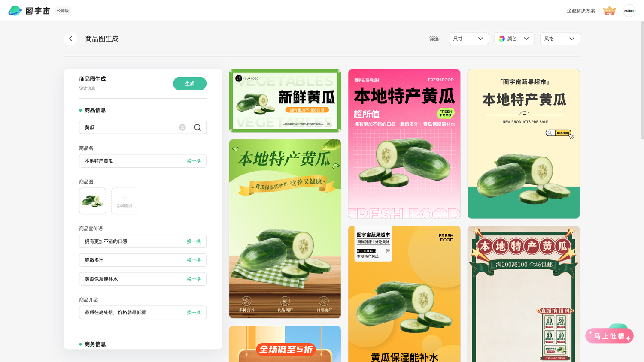Click the 马上吐槽 feedback button
This screenshot has height=362, width=644.
[609, 336]
